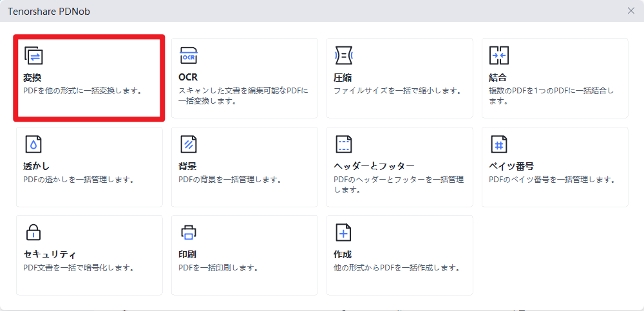This screenshot has height=311, width=644.
Task: Click the 印刷 printer icon
Action: 189,232
